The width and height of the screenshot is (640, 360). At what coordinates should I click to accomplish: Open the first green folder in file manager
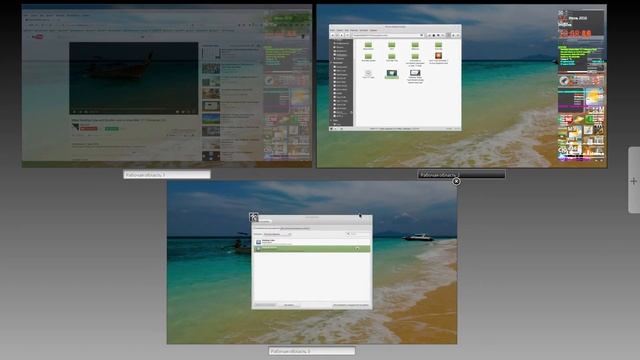pyautogui.click(x=368, y=44)
